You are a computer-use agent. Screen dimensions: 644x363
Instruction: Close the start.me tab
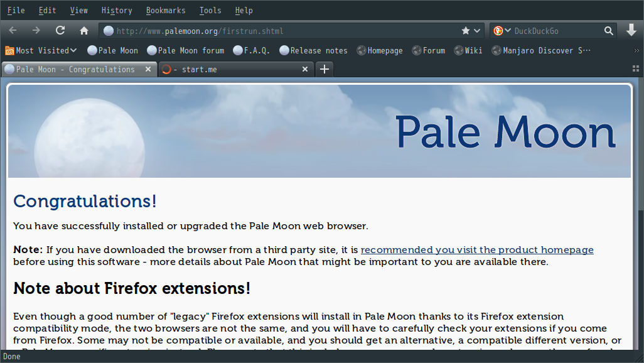305,70
